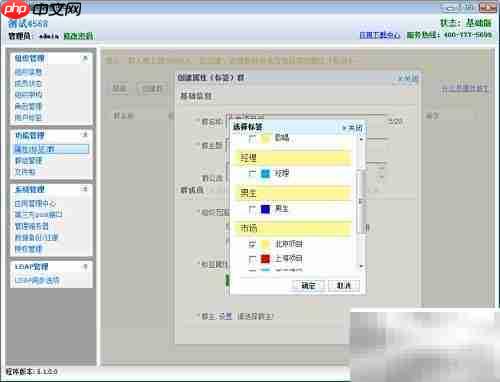
Task: Open 第三方sso接口 in the sidebar
Action: [39, 215]
